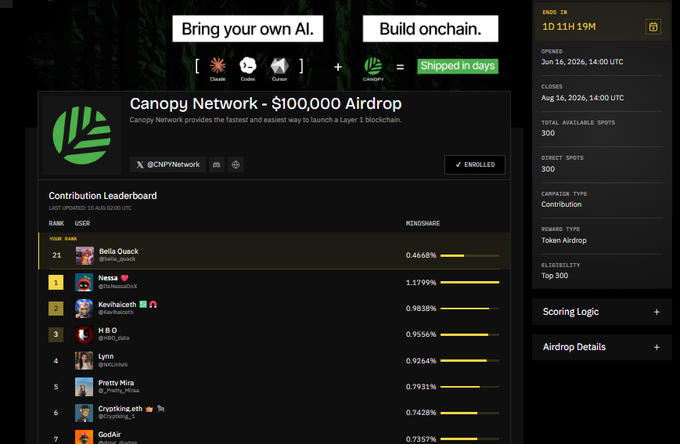Click the flag icon next to Cryptking.eth
Image resolution: width=680 pixels, height=444 pixels.
coord(161,408)
